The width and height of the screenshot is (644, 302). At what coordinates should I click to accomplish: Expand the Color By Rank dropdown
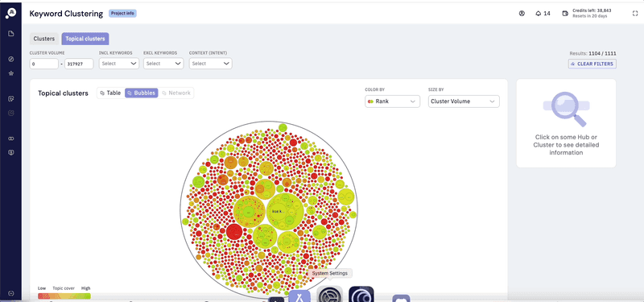[392, 101]
